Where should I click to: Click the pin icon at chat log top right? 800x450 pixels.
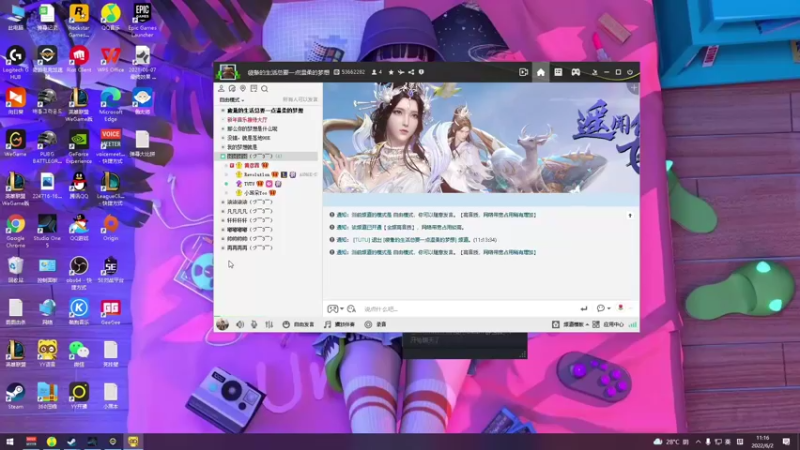(630, 216)
